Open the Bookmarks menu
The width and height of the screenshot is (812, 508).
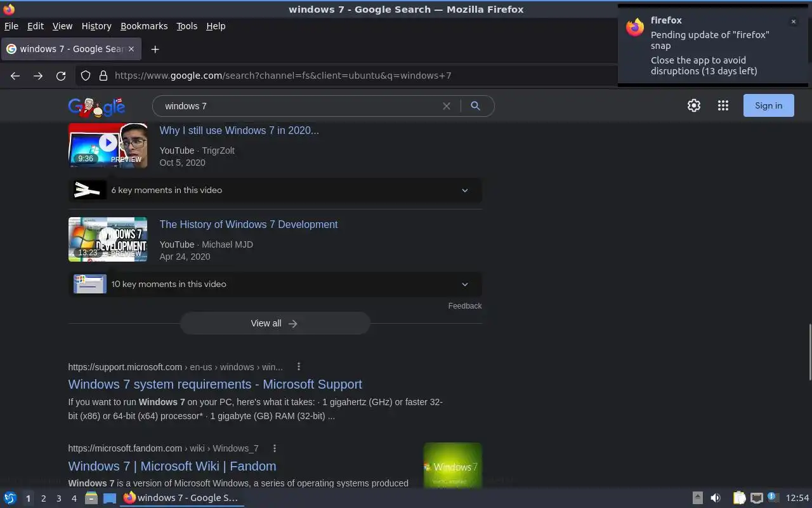[144, 26]
